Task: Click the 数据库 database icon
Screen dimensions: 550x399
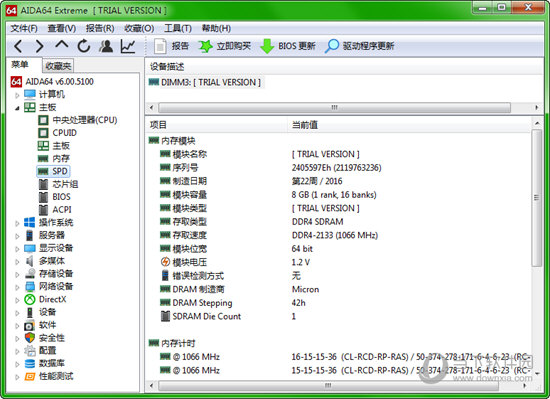Action: pos(29,364)
